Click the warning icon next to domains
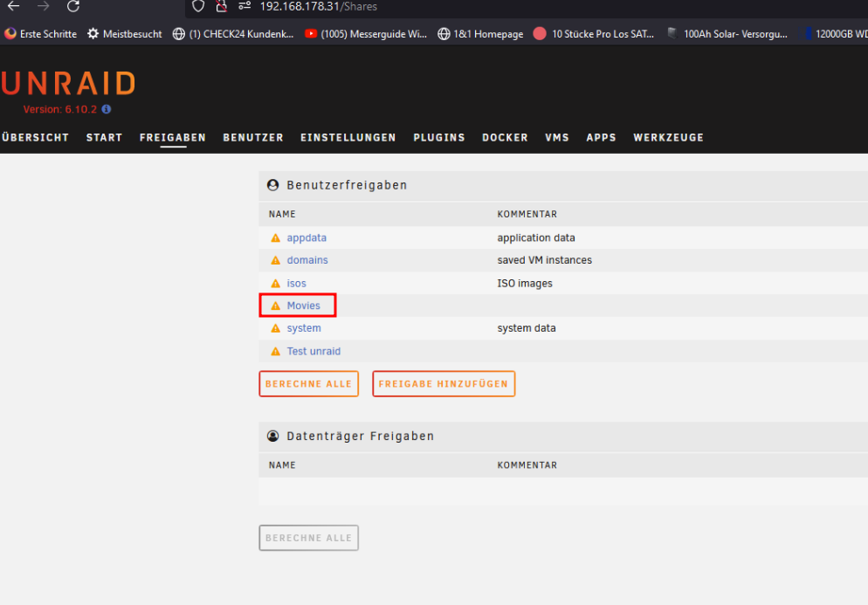This screenshot has height=605, width=868. (x=275, y=260)
